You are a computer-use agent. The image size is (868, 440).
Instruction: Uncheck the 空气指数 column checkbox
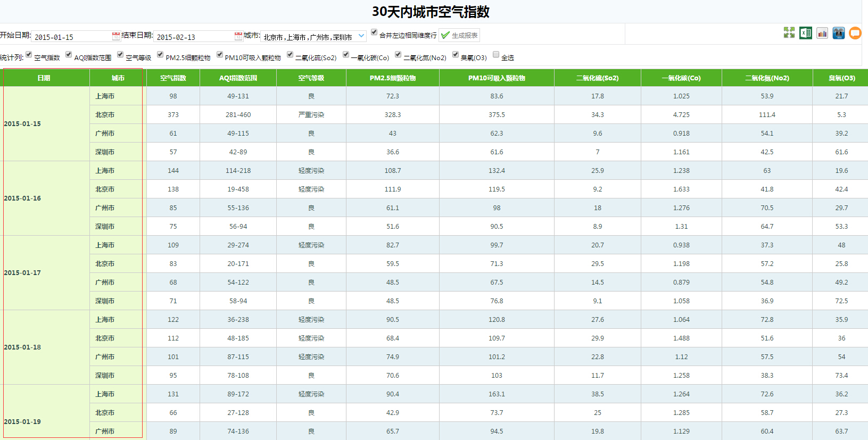pos(29,54)
